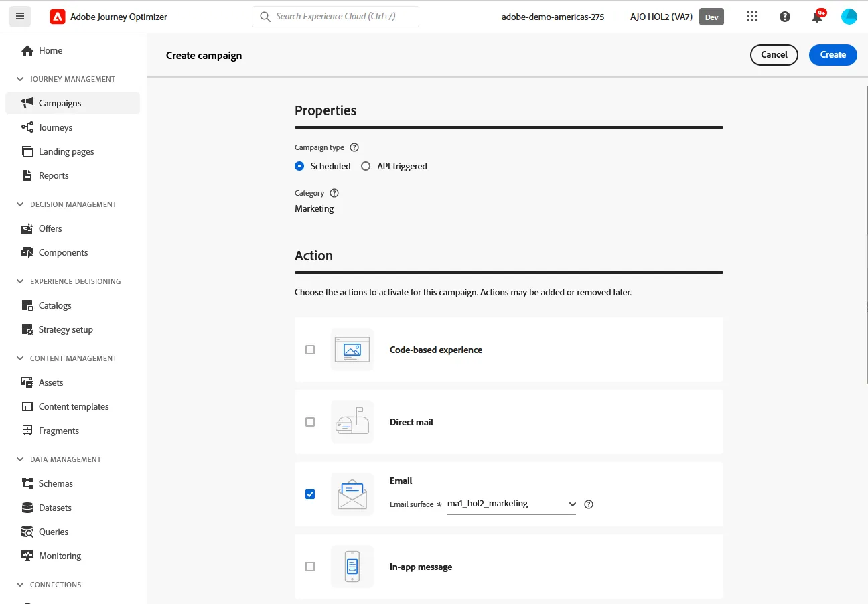
Task: Click the Category info help icon
Action: pyautogui.click(x=334, y=193)
